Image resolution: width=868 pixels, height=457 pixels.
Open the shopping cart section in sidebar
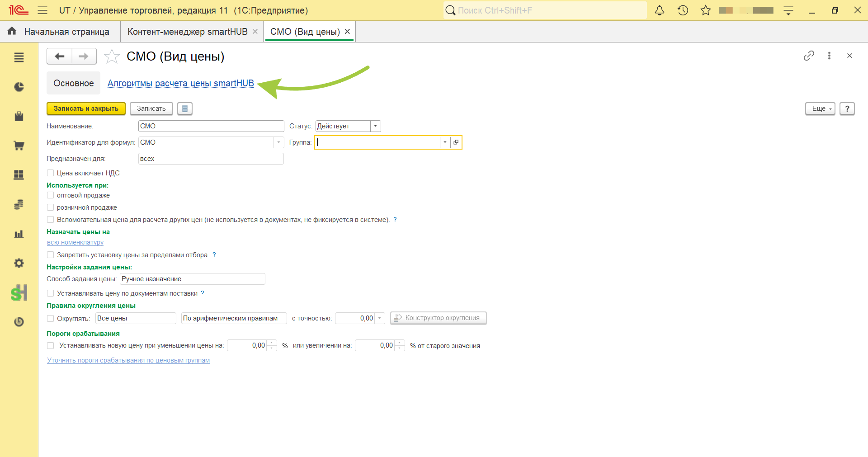pos(19,146)
